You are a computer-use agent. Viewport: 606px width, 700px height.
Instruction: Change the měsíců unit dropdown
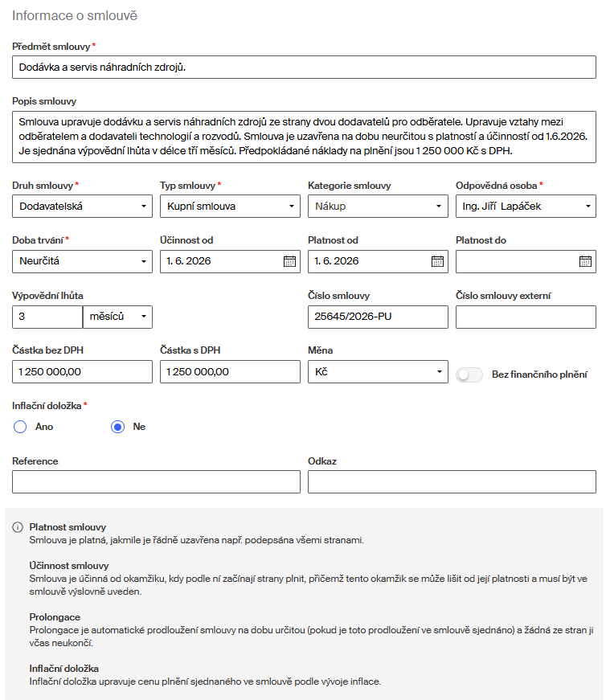117,317
